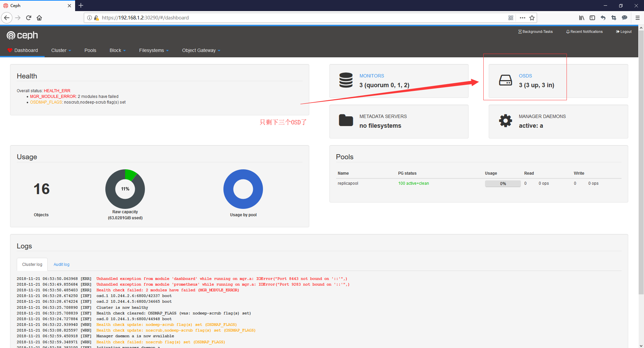Viewport: 644px width, 348px height.
Task: Click the 'no filesystems' text
Action: point(380,126)
